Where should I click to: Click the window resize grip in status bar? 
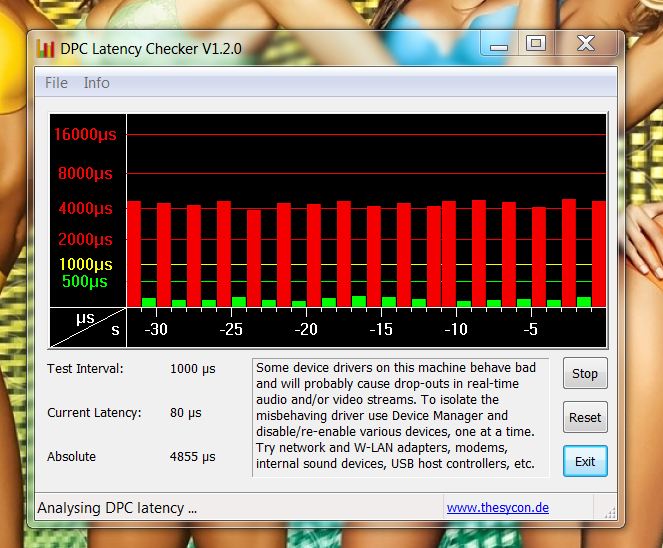(x=610, y=513)
